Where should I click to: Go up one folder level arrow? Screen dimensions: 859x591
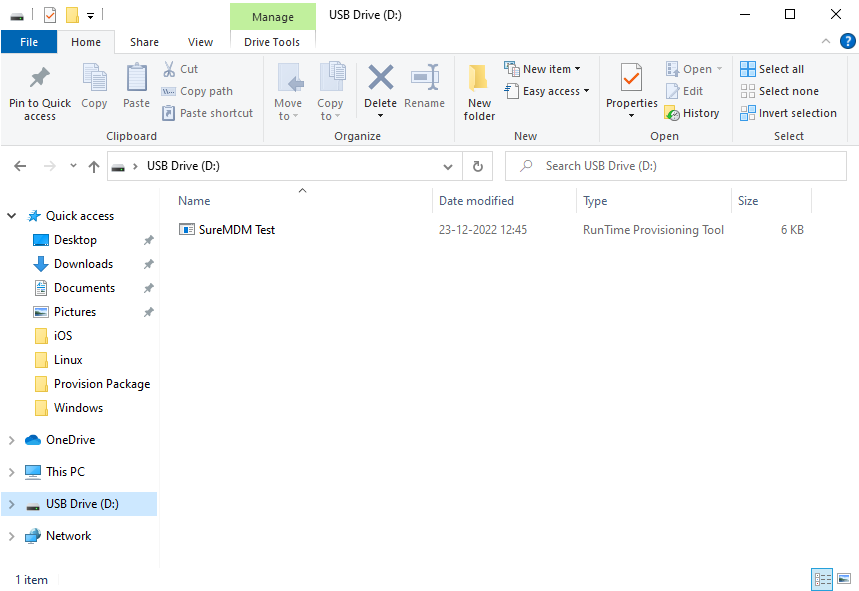tap(94, 167)
